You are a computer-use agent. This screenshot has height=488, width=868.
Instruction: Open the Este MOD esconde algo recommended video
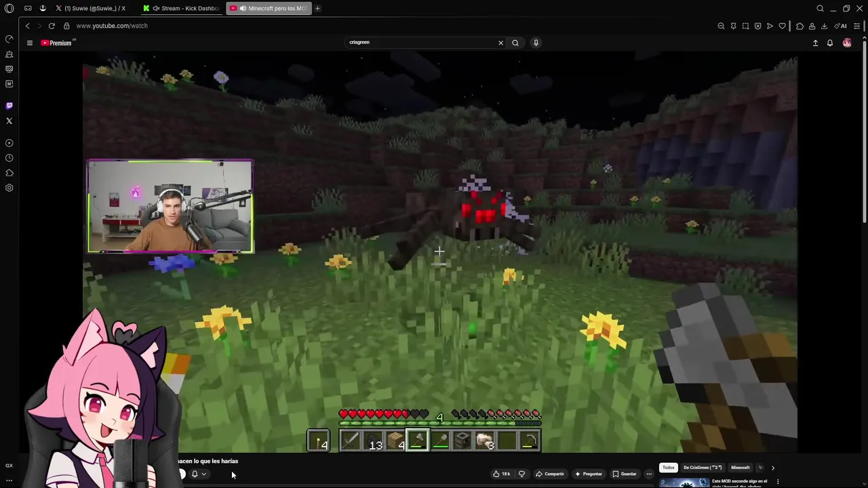coord(714,483)
